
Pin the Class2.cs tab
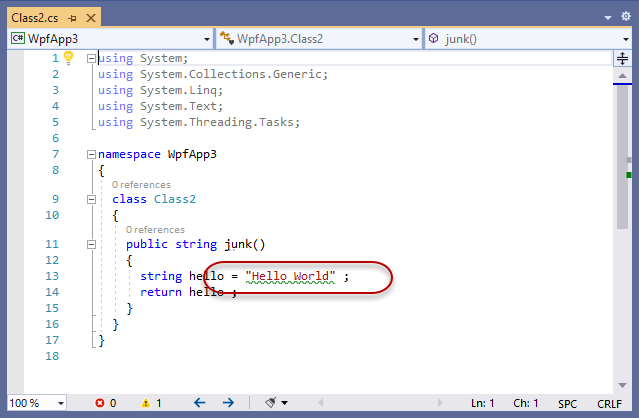point(72,16)
